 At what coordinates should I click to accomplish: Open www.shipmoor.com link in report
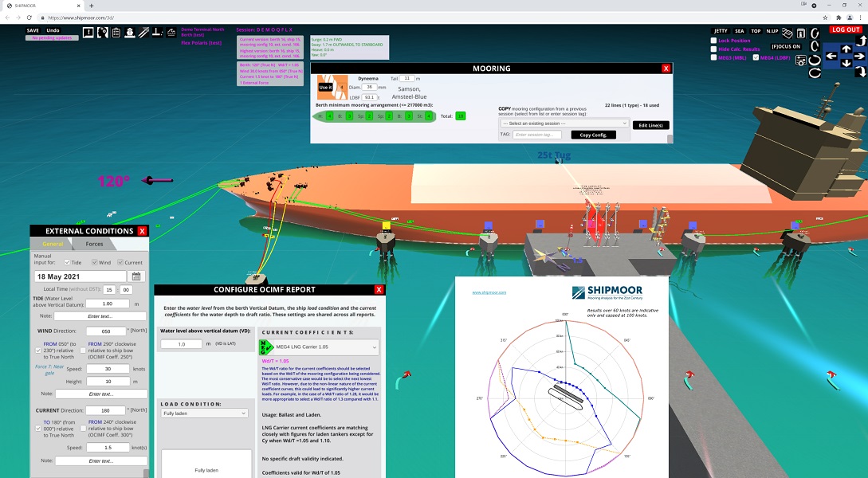(489, 292)
